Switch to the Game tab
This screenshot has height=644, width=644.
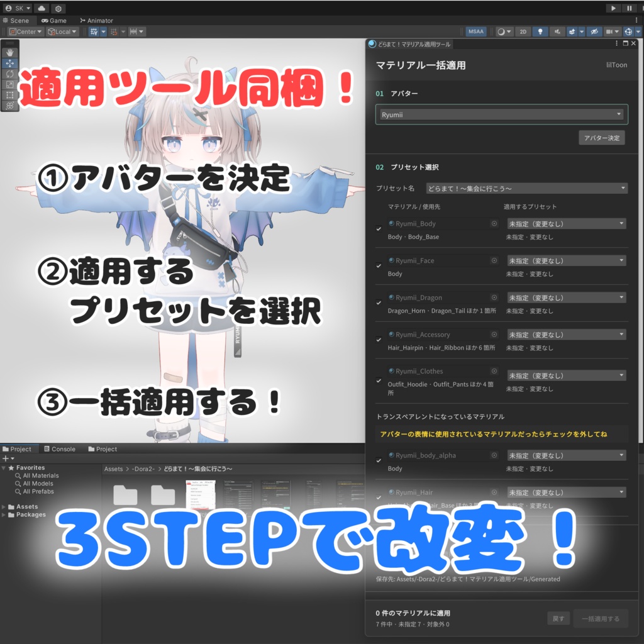point(54,20)
